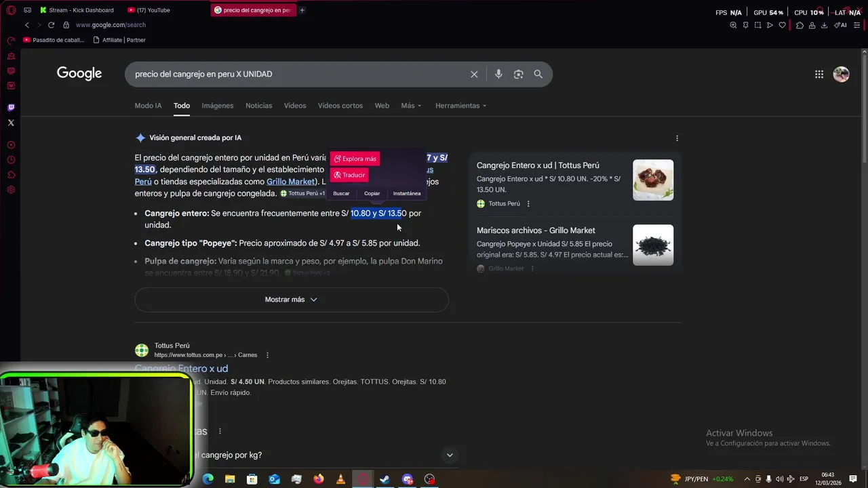
Task: Go to the Google logo homepage
Action: coord(79,73)
